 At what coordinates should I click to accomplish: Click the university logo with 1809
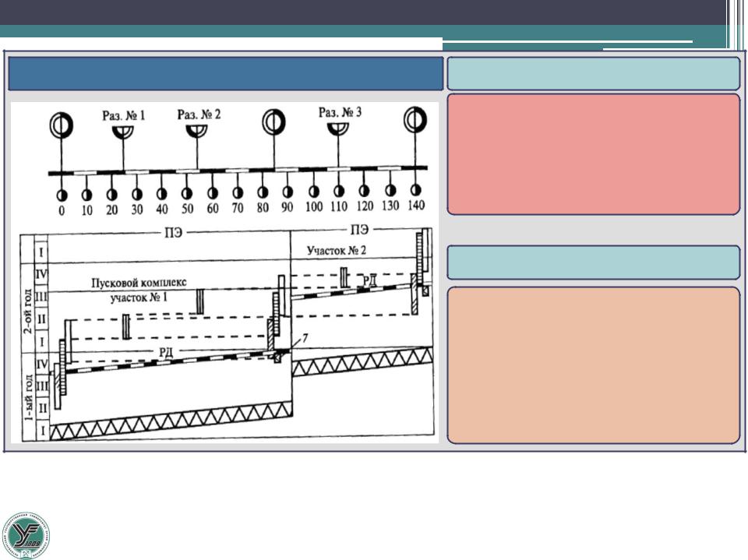tap(26, 535)
